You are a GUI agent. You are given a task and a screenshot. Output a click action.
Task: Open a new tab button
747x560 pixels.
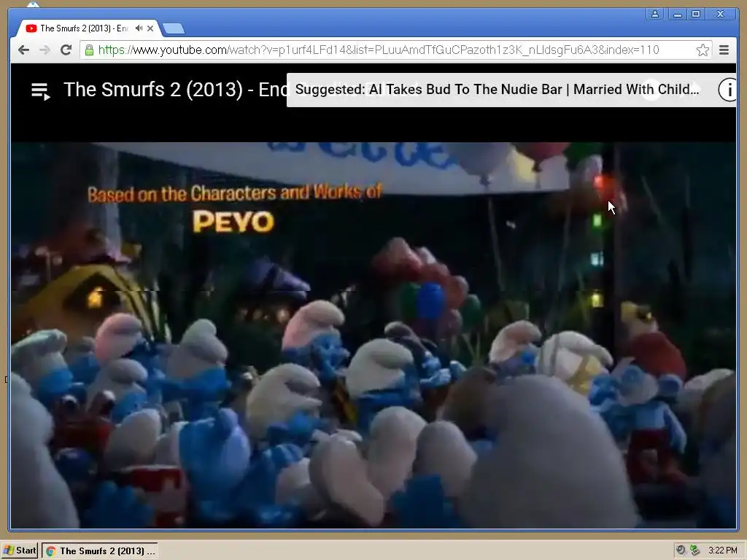pos(174,29)
